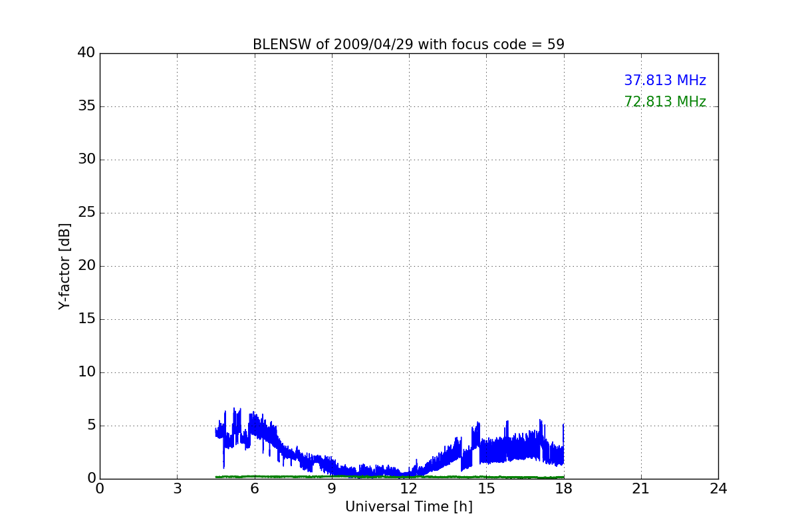Screen dimensions: 798x532
Task: Click the x-axis tick label 18
Action: (x=564, y=488)
